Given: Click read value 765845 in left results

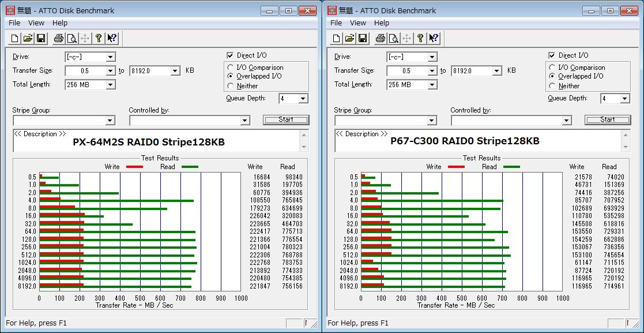Looking at the screenshot, I should click(292, 200).
